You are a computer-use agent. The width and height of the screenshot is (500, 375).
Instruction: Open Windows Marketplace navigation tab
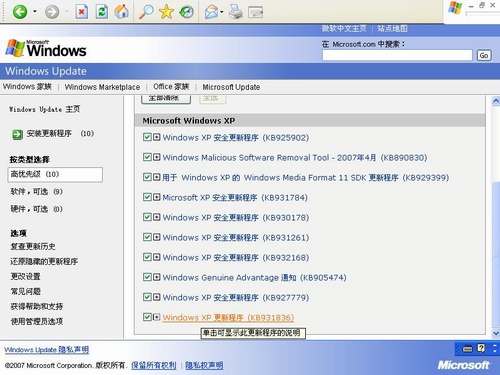click(102, 87)
